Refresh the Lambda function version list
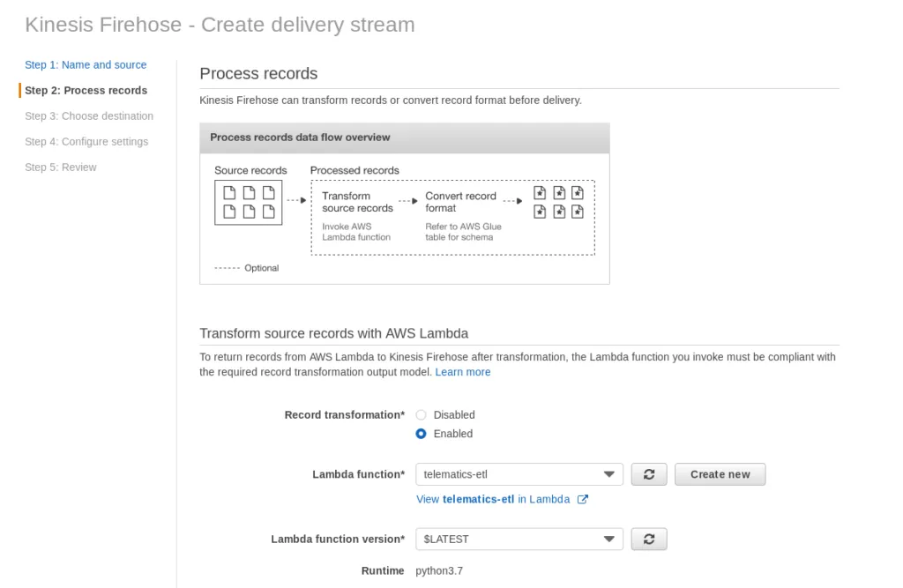903x588 pixels. click(649, 539)
